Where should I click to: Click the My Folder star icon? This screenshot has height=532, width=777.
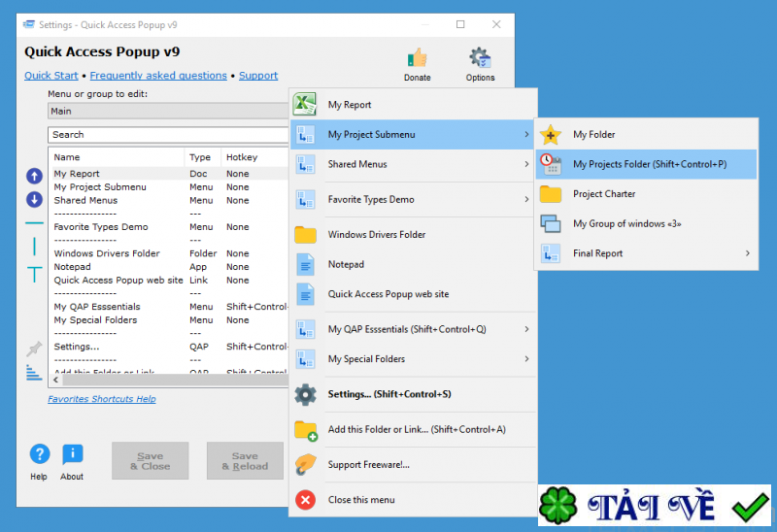pyautogui.click(x=551, y=135)
